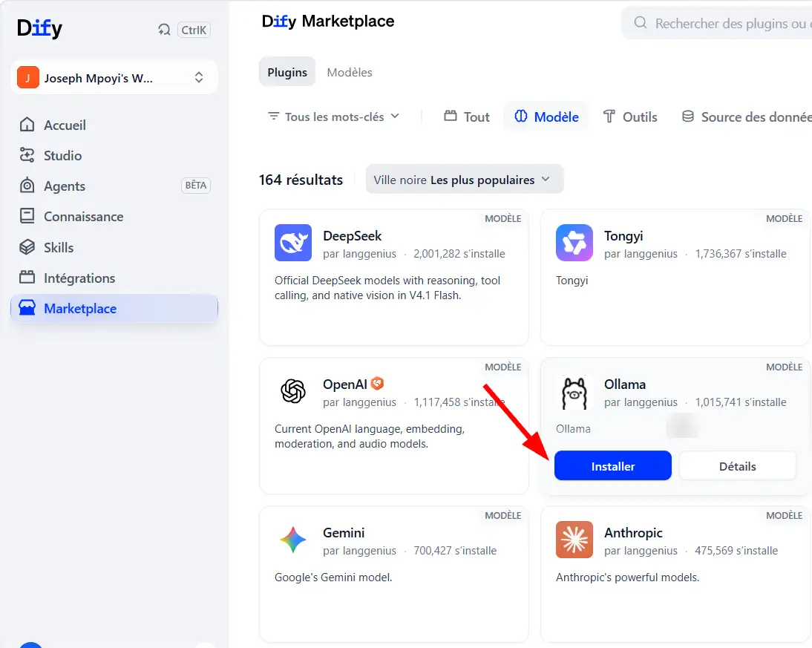
Task: Open the quick search headset icon
Action: click(x=164, y=30)
